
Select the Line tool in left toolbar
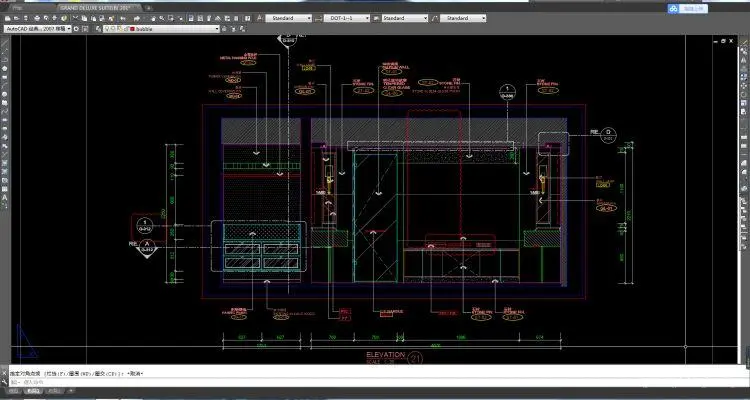click(x=5, y=45)
